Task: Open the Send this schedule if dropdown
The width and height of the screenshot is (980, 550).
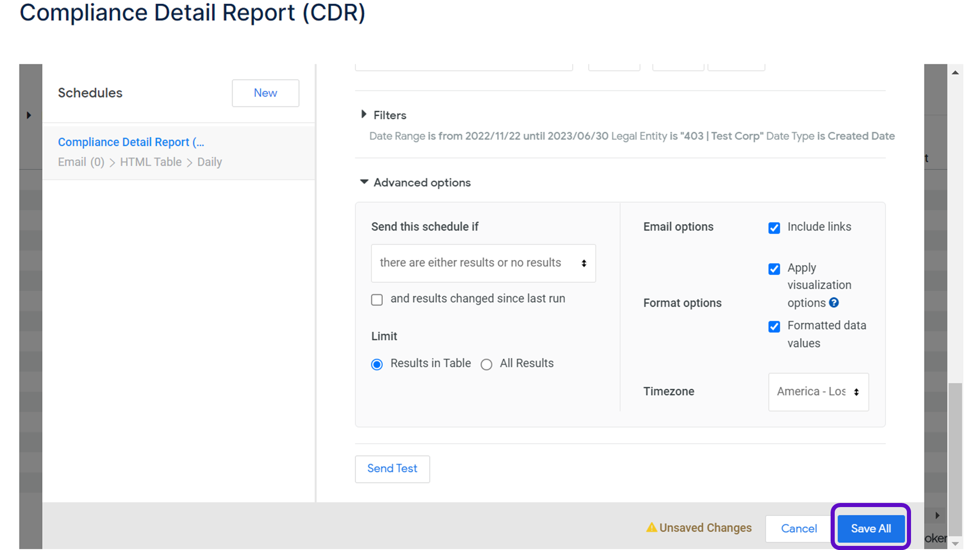Action: (x=483, y=263)
